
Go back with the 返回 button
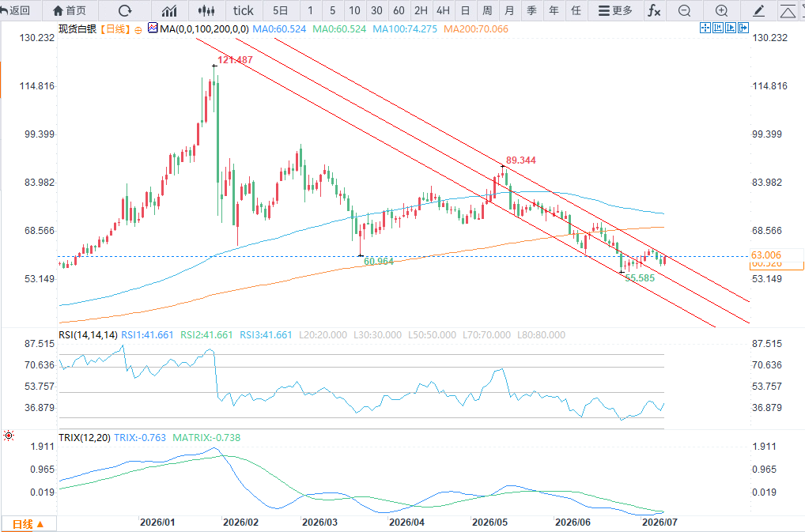tap(15, 10)
